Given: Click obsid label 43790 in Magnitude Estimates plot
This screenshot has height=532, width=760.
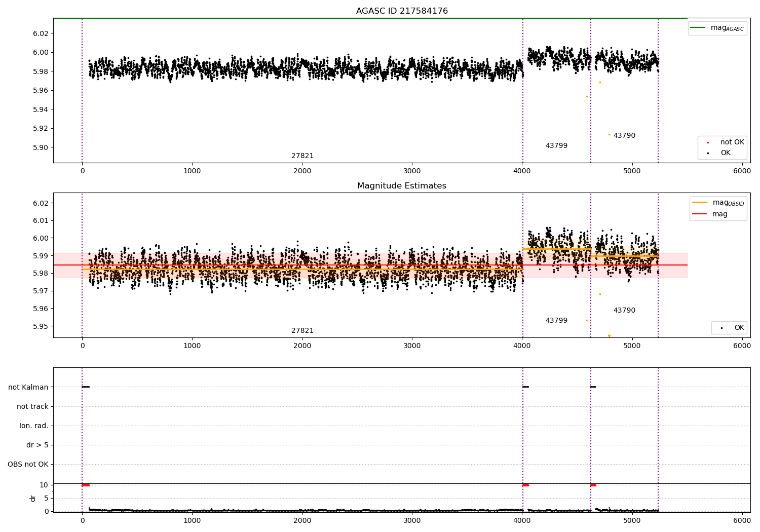Looking at the screenshot, I should coord(624,311).
